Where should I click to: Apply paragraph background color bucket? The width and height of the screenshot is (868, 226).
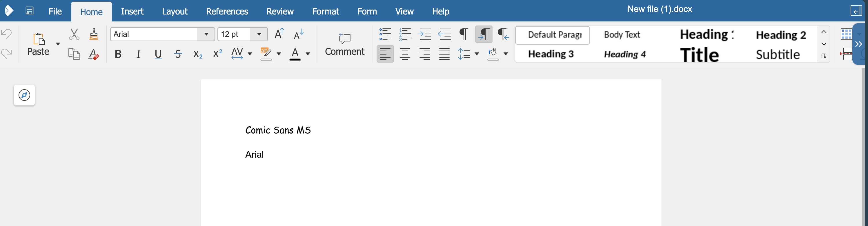click(493, 54)
